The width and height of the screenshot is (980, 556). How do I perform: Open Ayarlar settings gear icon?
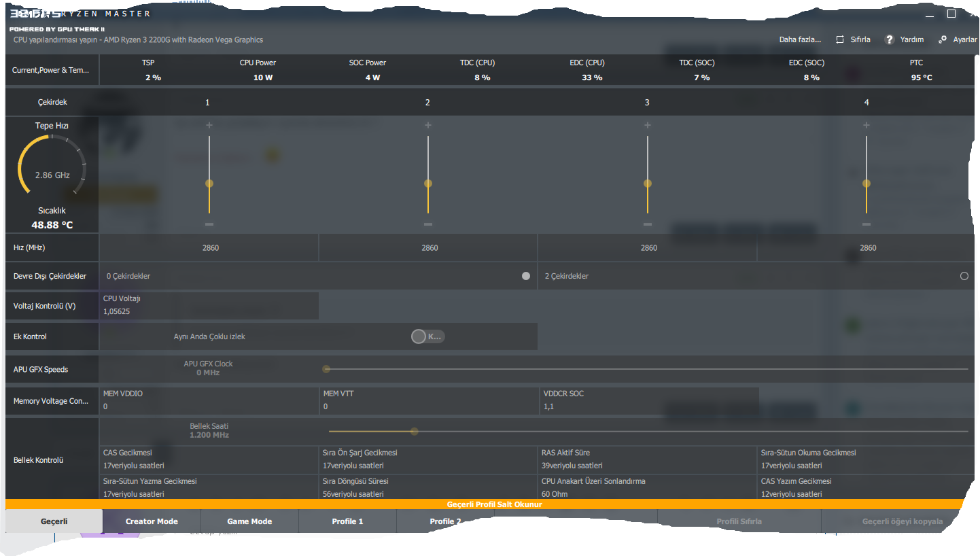click(943, 39)
